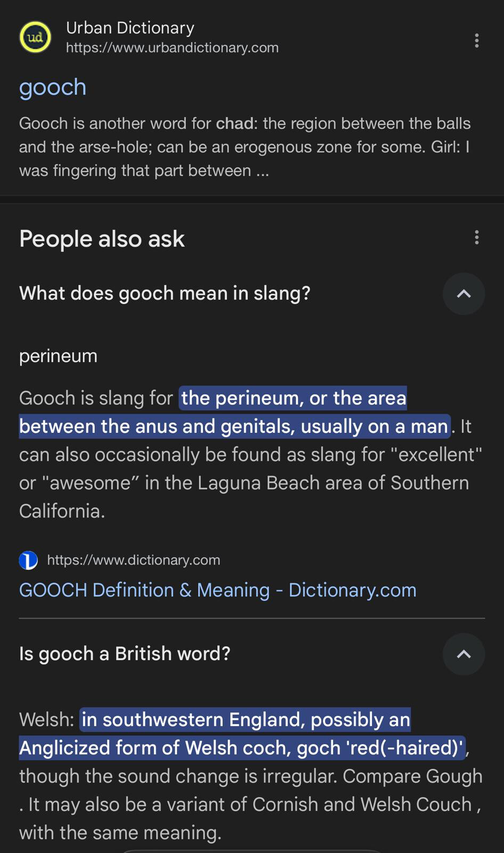Click the "Laguna Beach" sentence in answer
The height and width of the screenshot is (853, 504).
click(250, 483)
